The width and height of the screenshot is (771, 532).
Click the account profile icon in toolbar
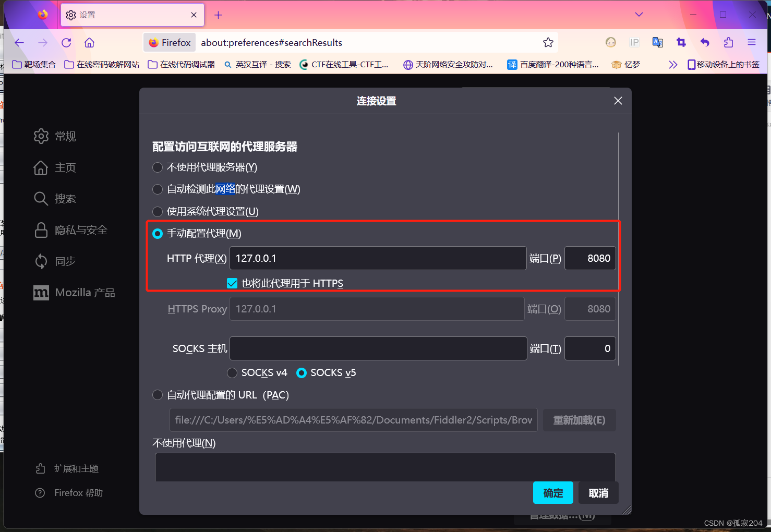[x=610, y=42]
